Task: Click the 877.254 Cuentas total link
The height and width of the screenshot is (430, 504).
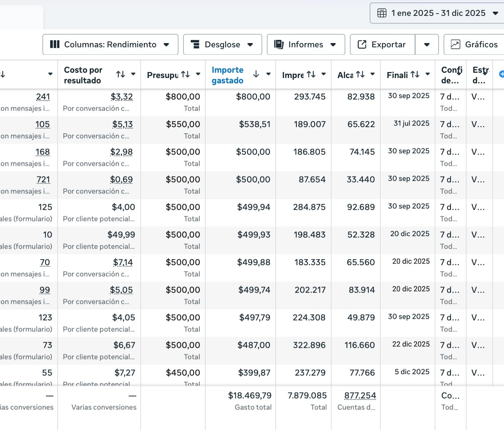Action: [x=360, y=395]
